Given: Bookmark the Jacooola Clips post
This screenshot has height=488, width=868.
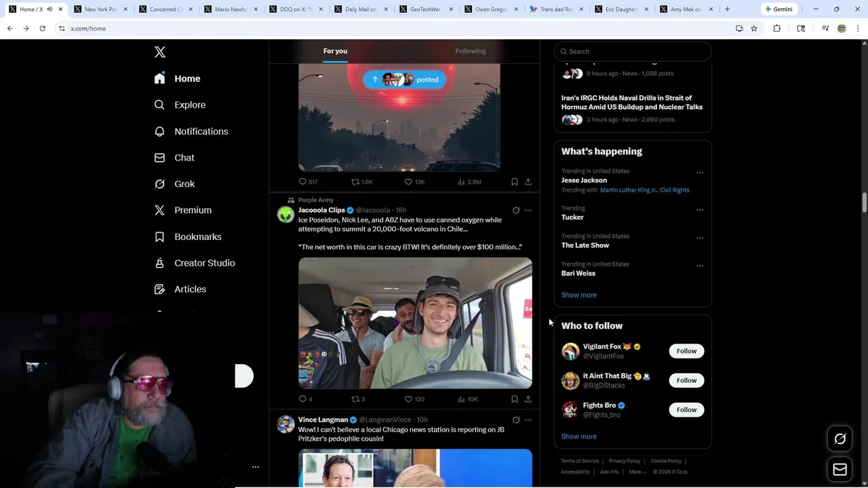Looking at the screenshot, I should click(x=515, y=399).
